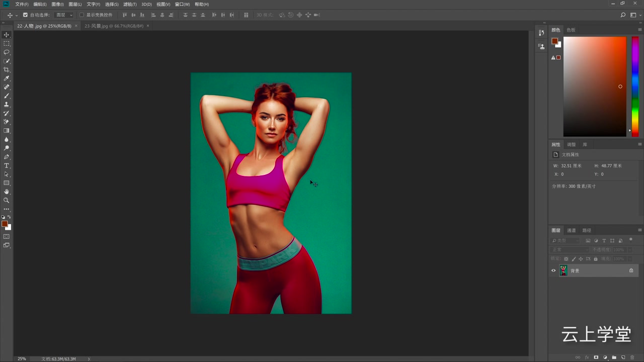Open the 图像(I) menu

[57, 4]
